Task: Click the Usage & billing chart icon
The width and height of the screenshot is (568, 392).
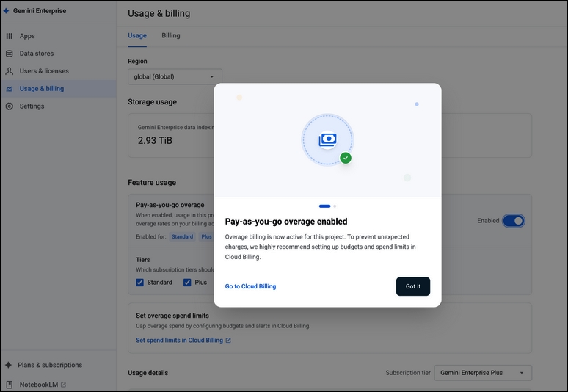Action: coord(10,89)
